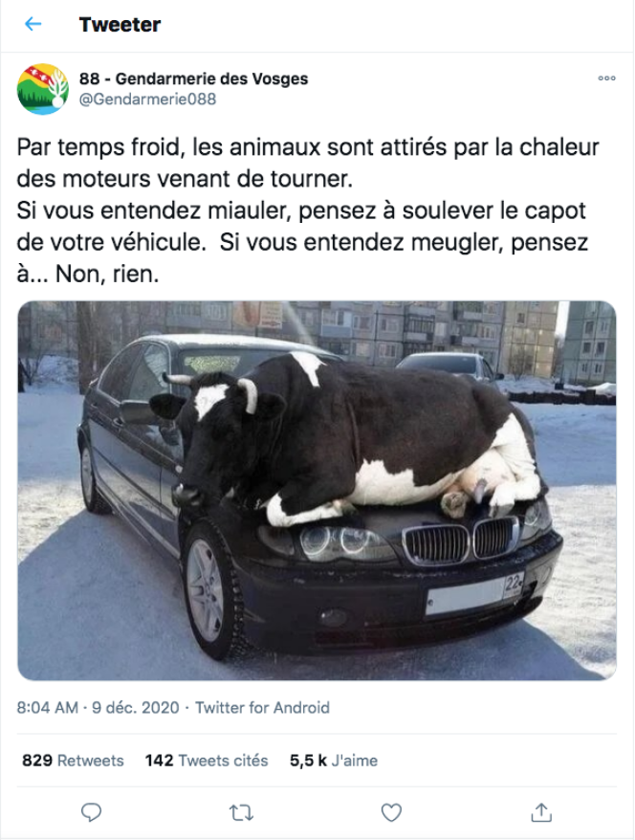View the 829 Retweets list

[73, 761]
